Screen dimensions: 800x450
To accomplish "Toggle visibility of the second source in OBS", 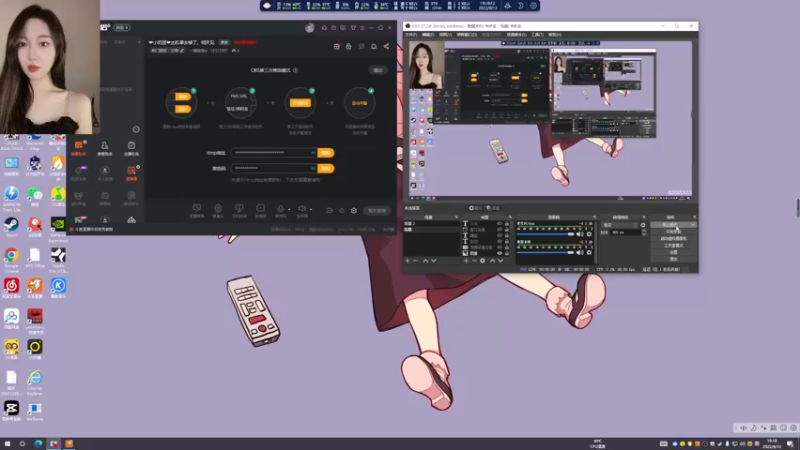I will tap(499, 230).
